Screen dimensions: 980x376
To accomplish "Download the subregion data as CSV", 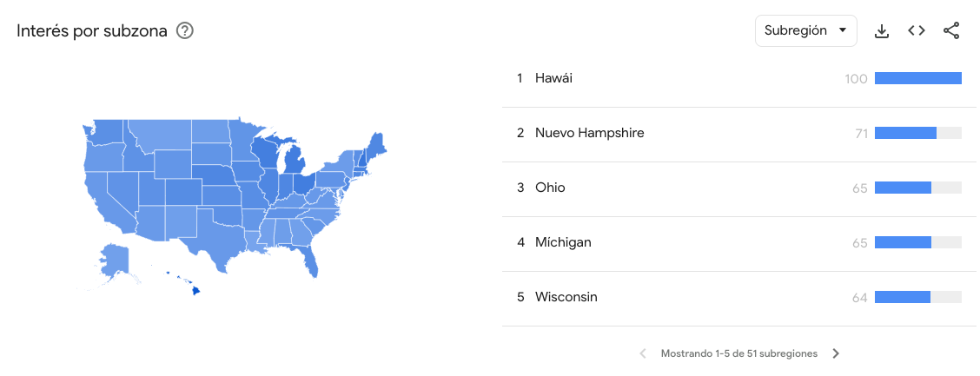I will click(882, 31).
